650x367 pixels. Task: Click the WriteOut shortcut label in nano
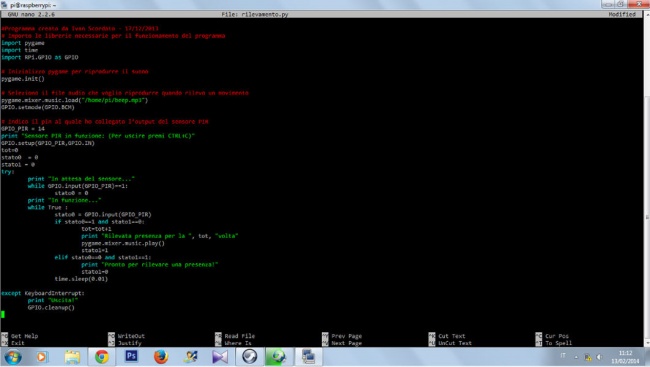131,336
